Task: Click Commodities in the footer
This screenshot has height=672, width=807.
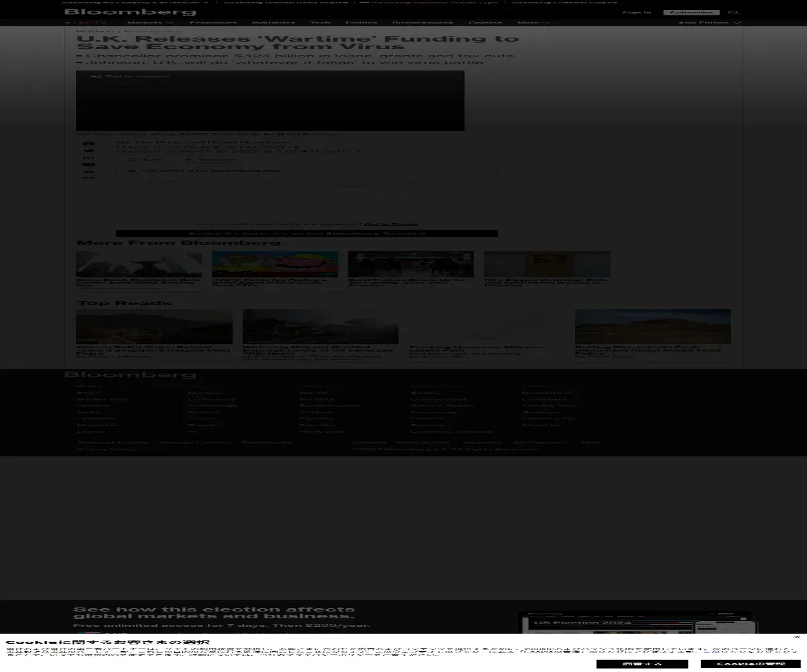Action: coord(438,399)
